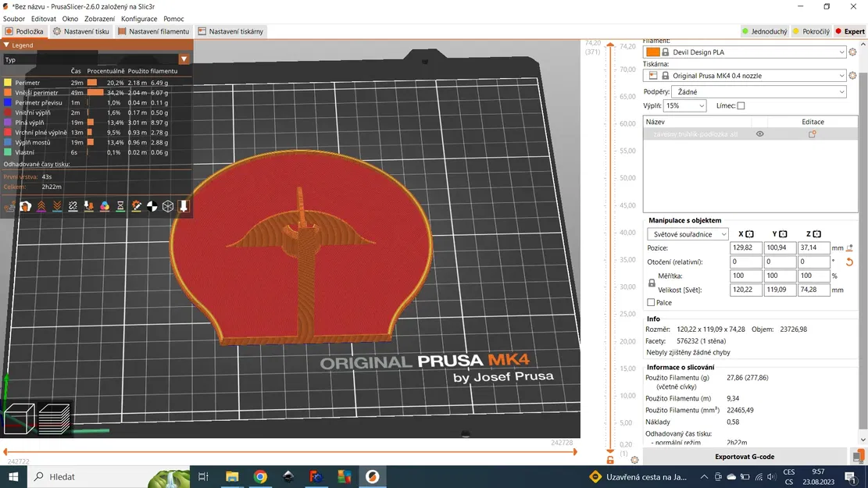Image resolution: width=868 pixels, height=488 pixels.
Task: Expand the Výplň 15% infill dropdown
Action: tap(684, 105)
